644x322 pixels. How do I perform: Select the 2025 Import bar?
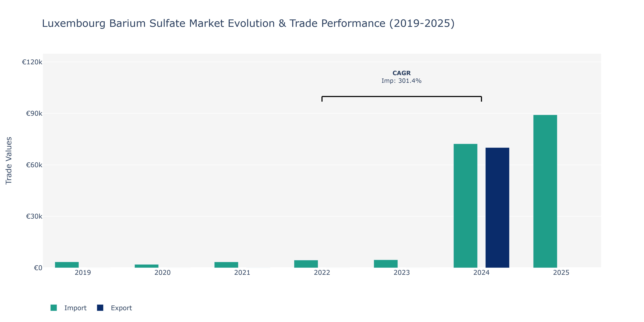[x=545, y=191]
